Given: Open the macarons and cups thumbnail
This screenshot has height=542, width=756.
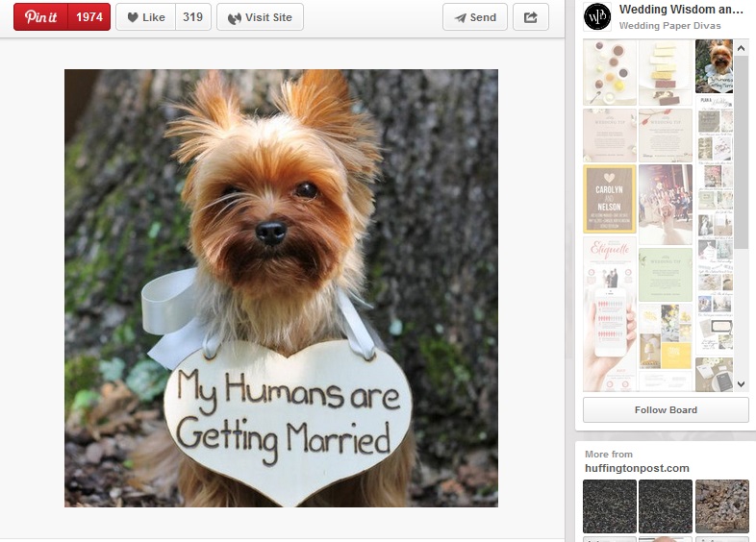Looking at the screenshot, I should pyautogui.click(x=609, y=72).
